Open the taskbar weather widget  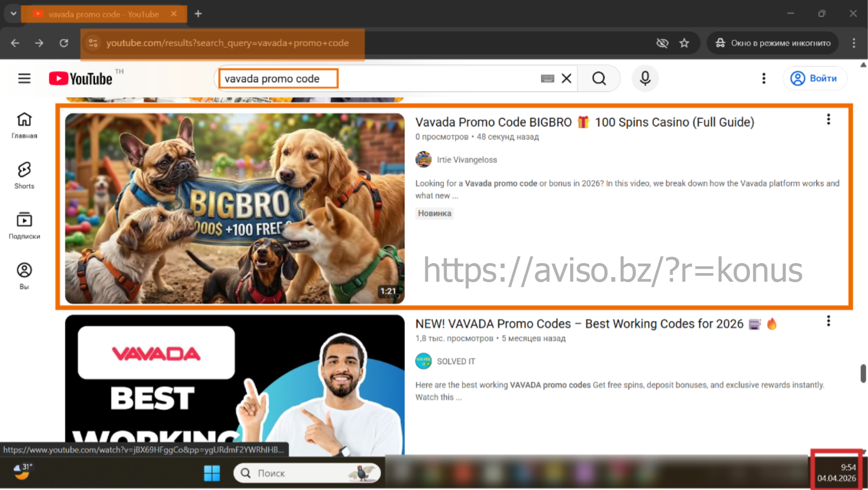(22, 472)
